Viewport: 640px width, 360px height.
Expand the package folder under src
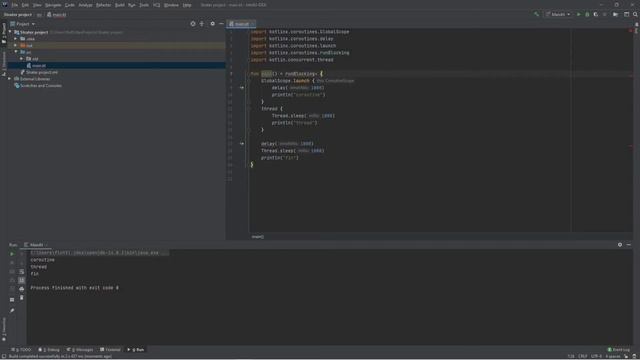22,59
